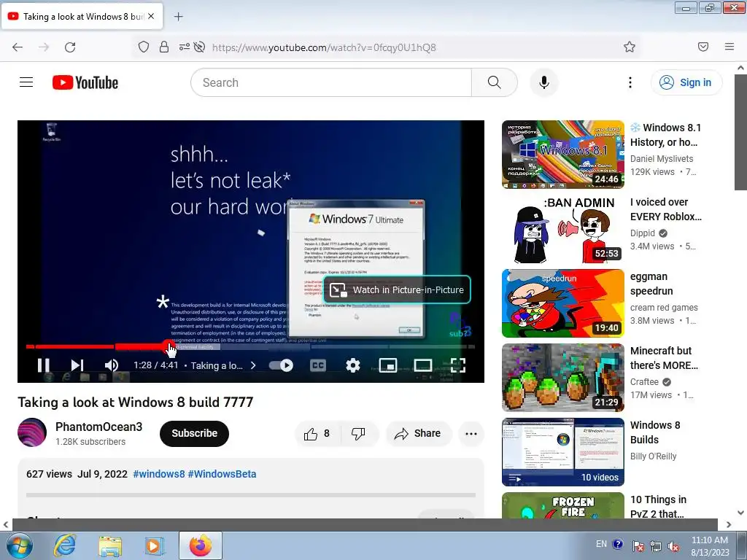Viewport: 747px width, 560px height.
Task: Click Dippid channel name under Roblox video
Action: click(x=643, y=233)
